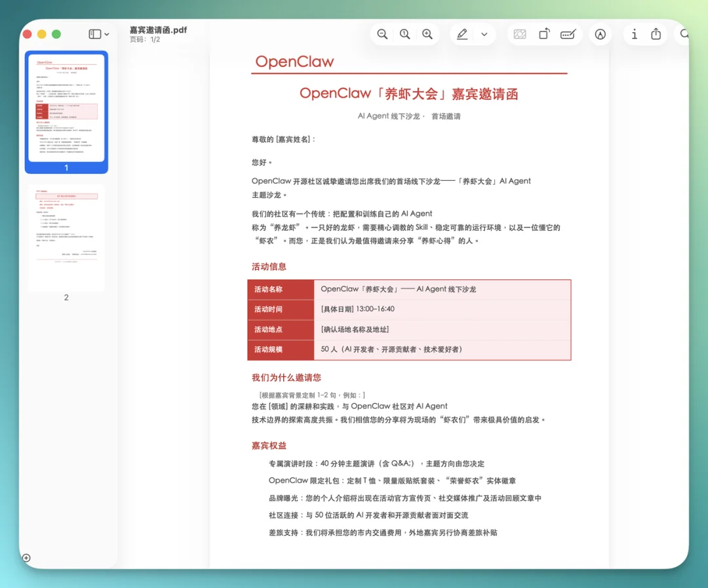Toggle the Markup toolbar
The width and height of the screenshot is (708, 588).
[x=600, y=35]
